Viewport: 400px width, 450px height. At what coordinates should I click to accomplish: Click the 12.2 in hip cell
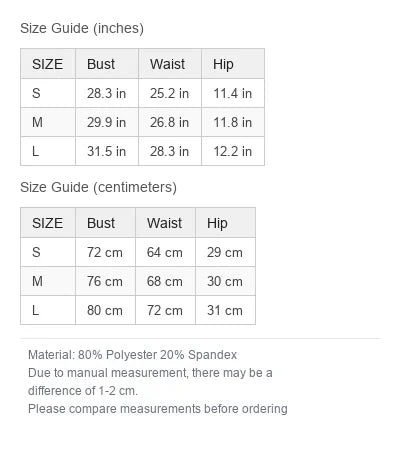233,151
